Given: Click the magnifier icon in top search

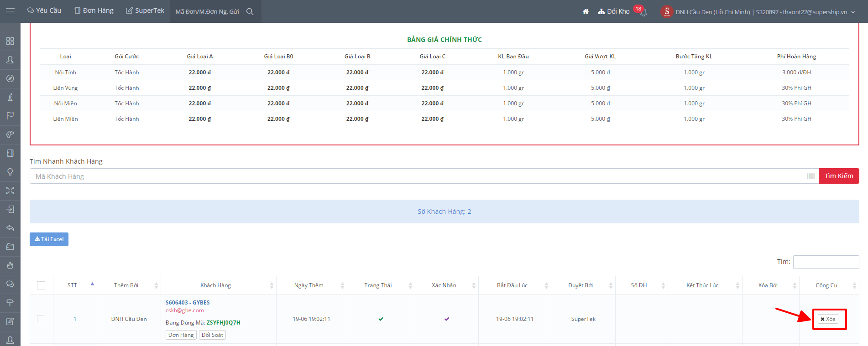Looking at the screenshot, I should pos(250,11).
